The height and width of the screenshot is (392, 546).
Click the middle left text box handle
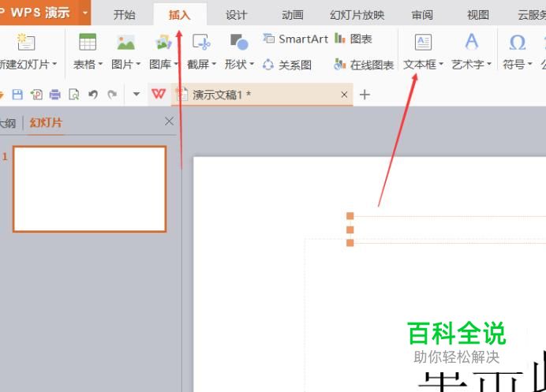350,230
